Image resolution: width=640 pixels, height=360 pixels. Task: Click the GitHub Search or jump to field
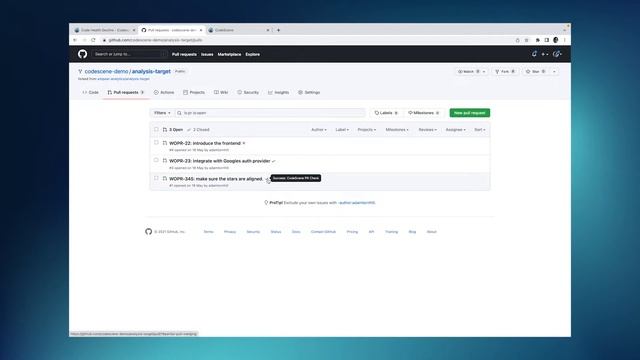(129, 54)
